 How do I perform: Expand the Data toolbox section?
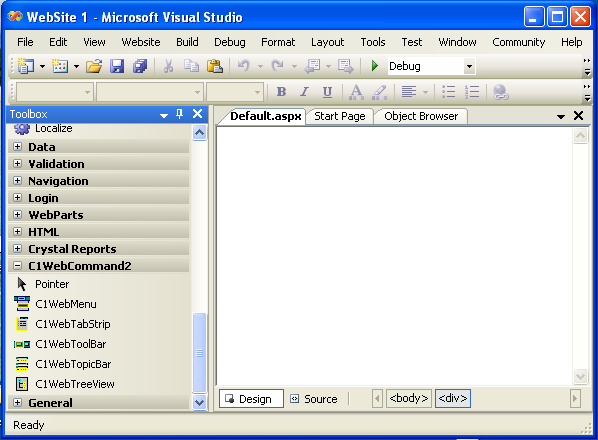(x=17, y=146)
